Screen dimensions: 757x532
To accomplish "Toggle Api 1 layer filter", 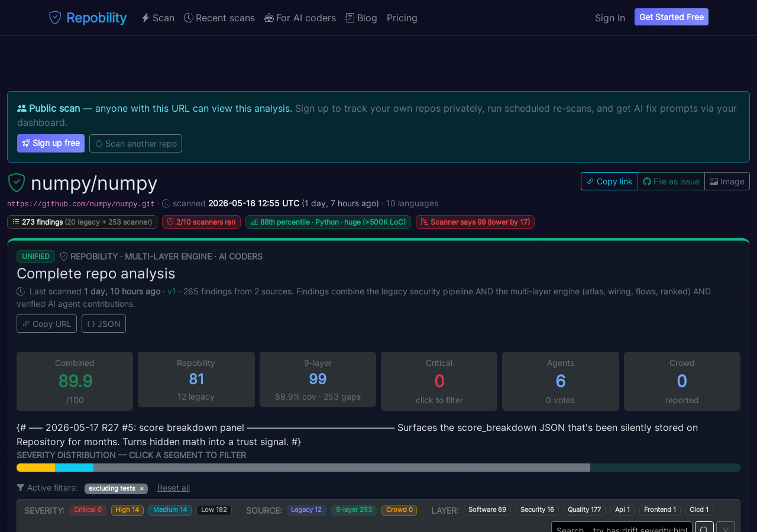I will (x=622, y=510).
